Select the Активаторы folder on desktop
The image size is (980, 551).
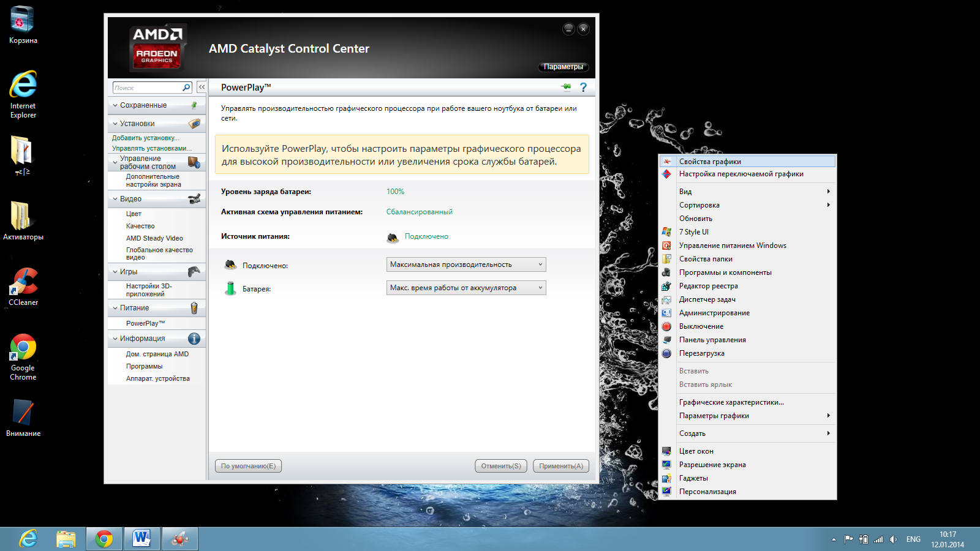coord(23,220)
